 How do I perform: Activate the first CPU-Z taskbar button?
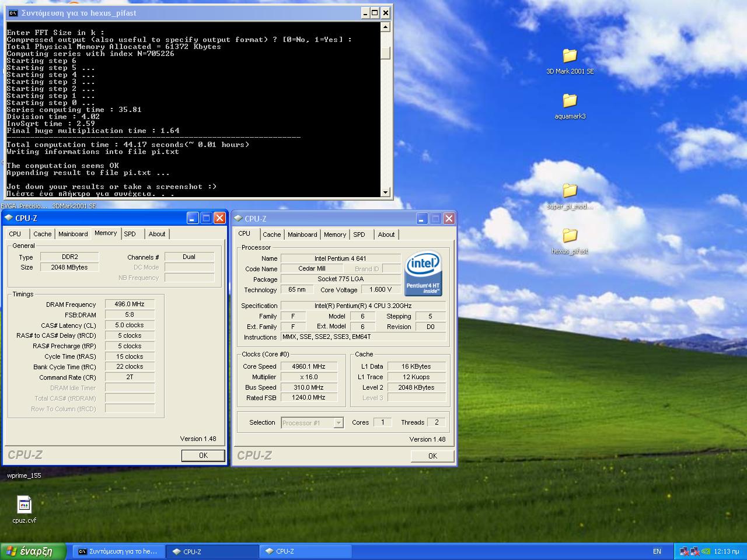[x=212, y=551]
